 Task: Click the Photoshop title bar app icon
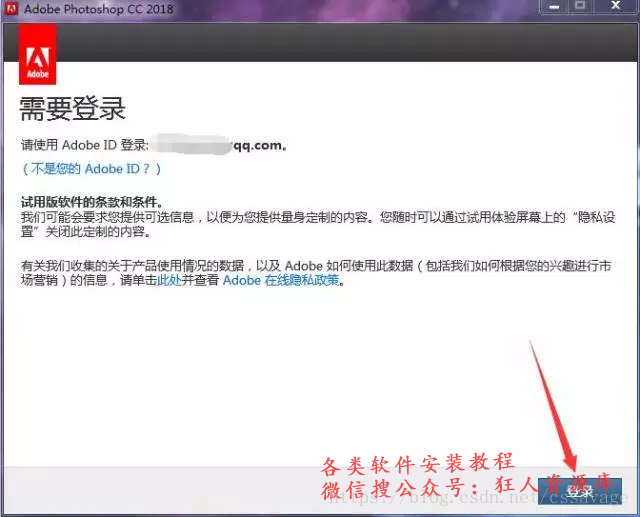[11, 9]
